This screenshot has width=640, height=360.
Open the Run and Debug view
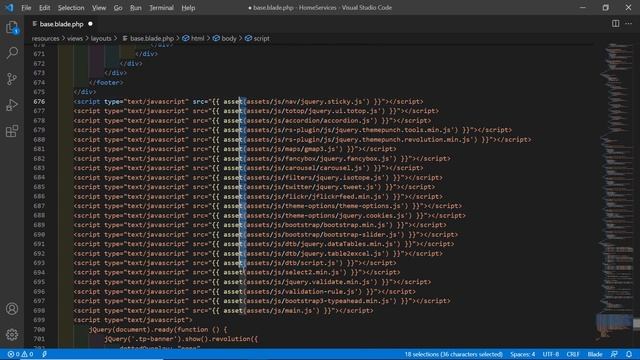(12, 105)
